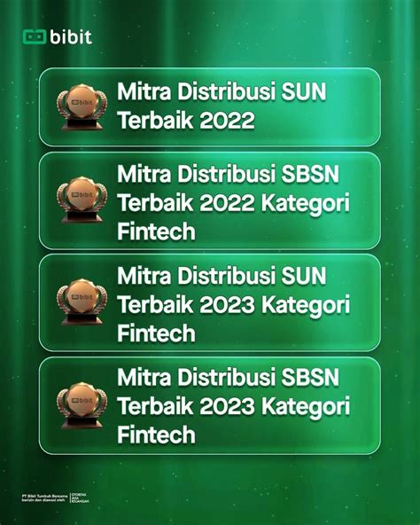Click "Terbaik 2023 Kategori" line in last card
This screenshot has width=420, height=525.
[x=234, y=406]
